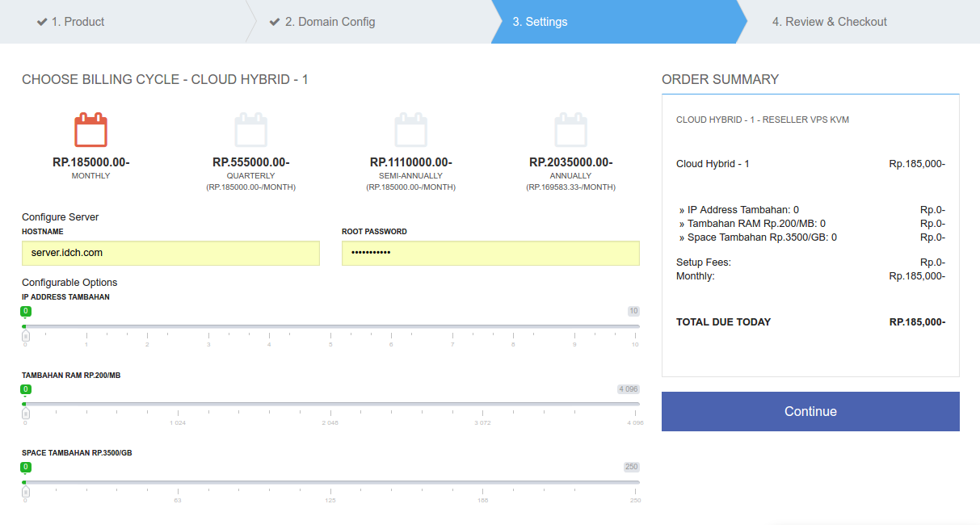
Task: Click the 250 max badge on Space slider
Action: coord(632,466)
